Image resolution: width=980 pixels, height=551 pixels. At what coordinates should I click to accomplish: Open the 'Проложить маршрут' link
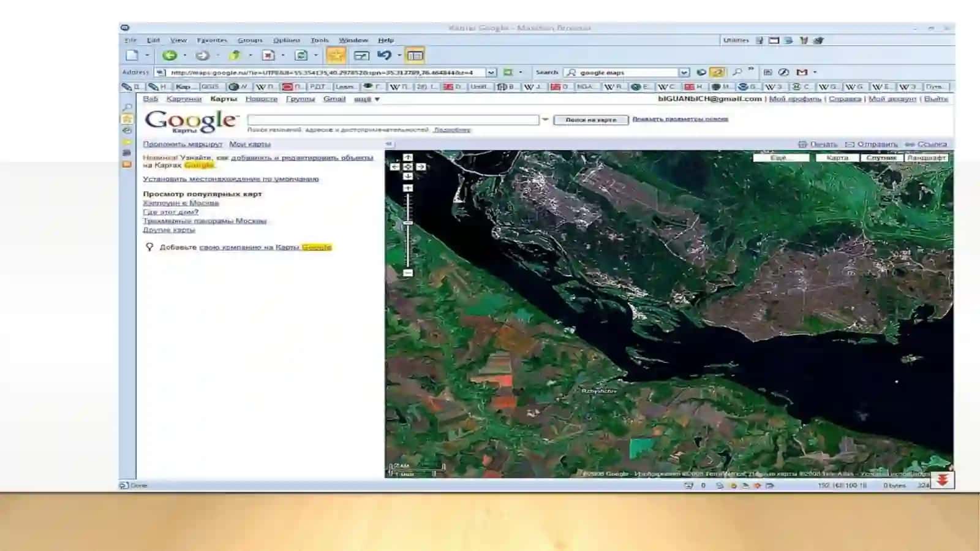click(183, 144)
